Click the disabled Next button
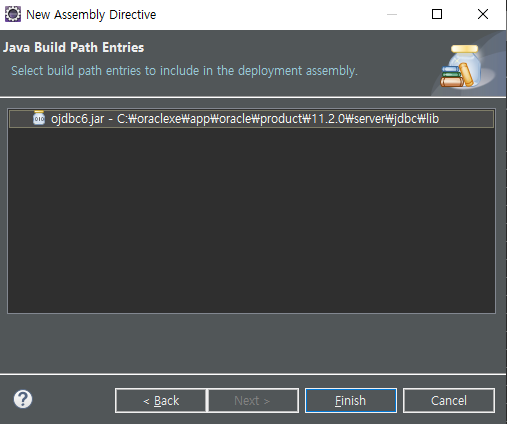 coord(253,400)
